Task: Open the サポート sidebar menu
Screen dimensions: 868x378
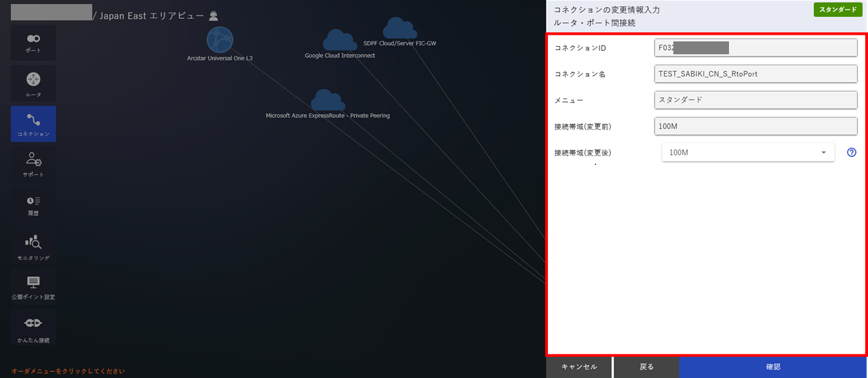Action: pos(33,165)
